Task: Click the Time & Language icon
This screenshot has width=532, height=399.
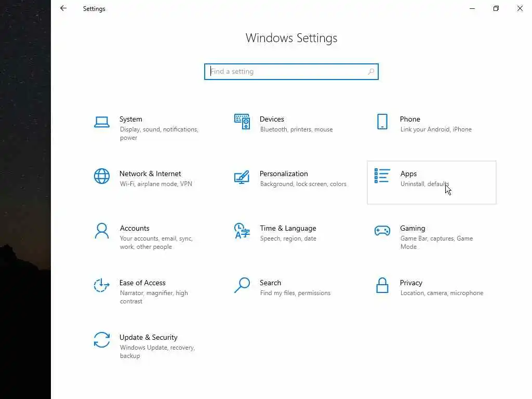Action: 242,231
